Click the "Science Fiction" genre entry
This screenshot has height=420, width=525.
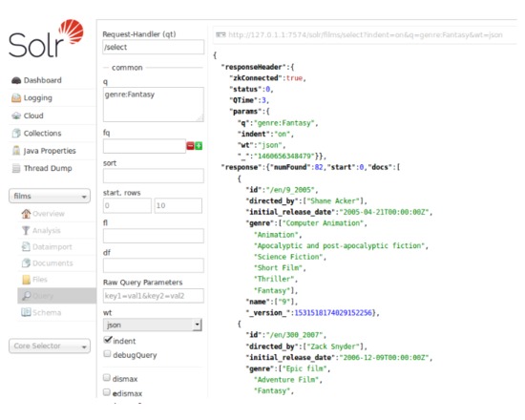288,257
